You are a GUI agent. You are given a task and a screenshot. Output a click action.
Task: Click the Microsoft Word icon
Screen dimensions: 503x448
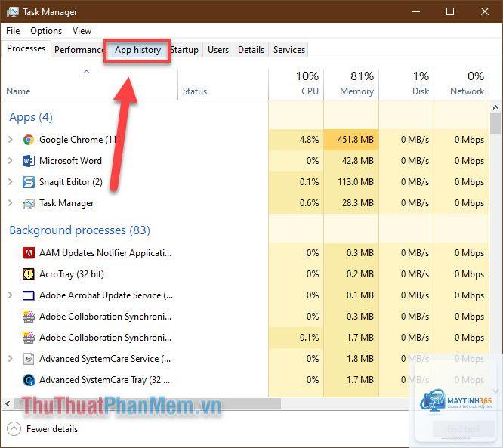coord(29,161)
